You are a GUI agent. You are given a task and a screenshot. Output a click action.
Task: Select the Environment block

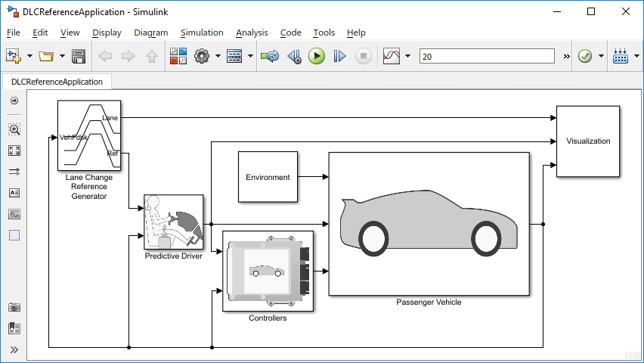click(268, 177)
